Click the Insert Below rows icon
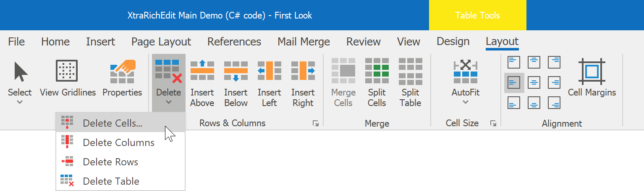Screen dimensions: 644x191 click(236, 71)
